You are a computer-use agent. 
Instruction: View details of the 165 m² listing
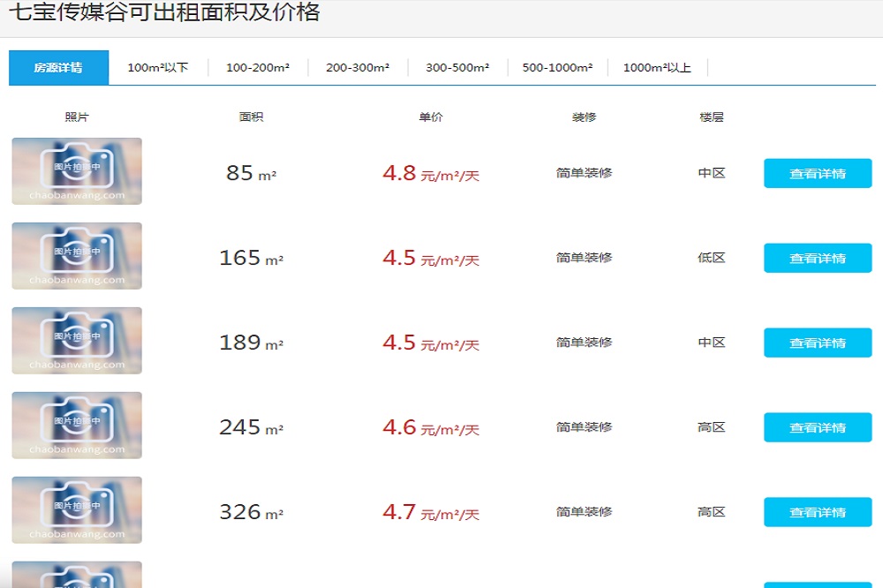(817, 259)
